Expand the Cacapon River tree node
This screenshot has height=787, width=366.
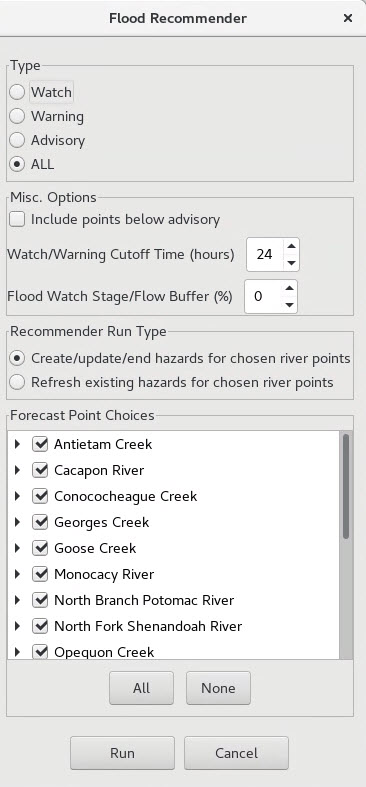pos(18,470)
